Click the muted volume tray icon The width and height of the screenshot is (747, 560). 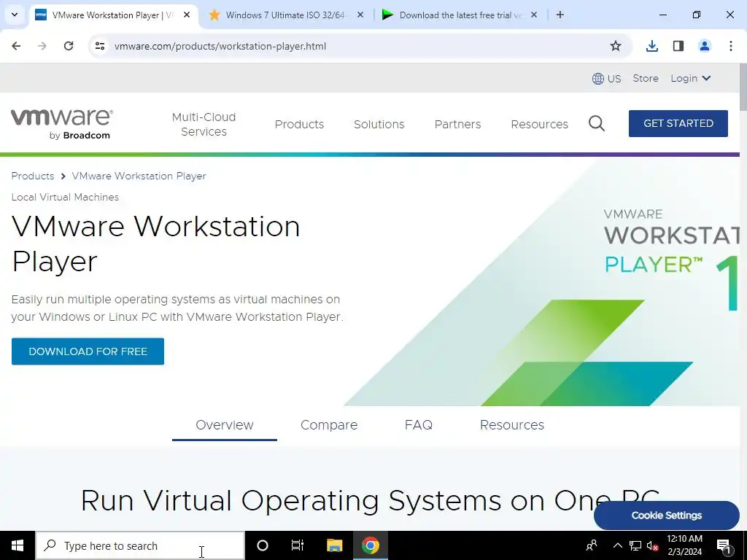coord(653,545)
